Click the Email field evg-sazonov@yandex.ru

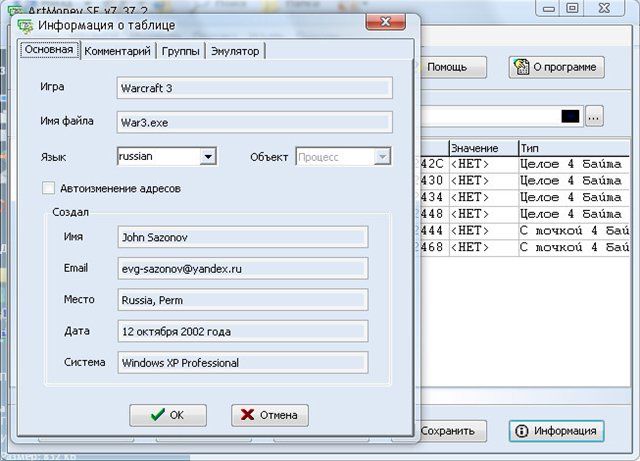(243, 268)
